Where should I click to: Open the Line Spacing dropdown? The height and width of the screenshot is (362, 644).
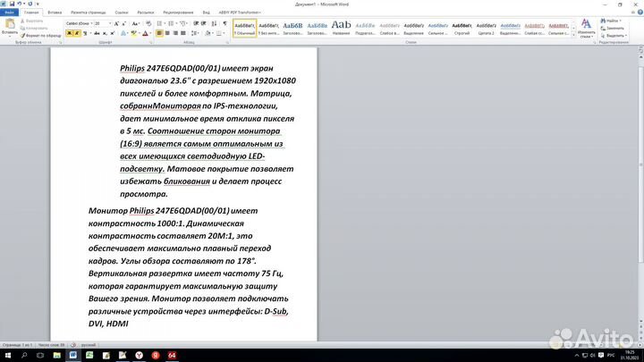(x=195, y=33)
